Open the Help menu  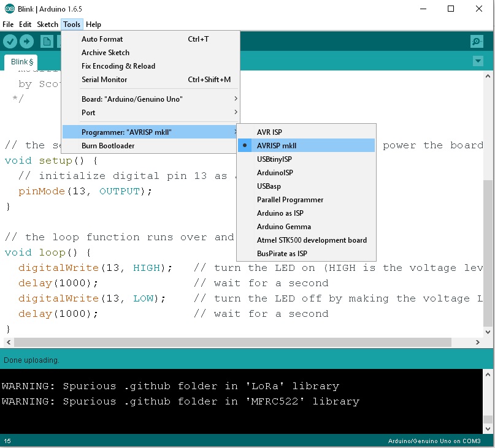click(93, 25)
